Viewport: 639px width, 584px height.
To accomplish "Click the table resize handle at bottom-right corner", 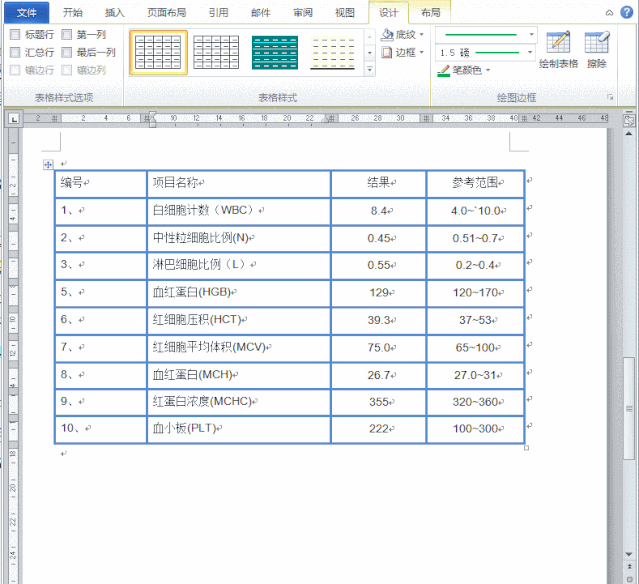I will 526,448.
